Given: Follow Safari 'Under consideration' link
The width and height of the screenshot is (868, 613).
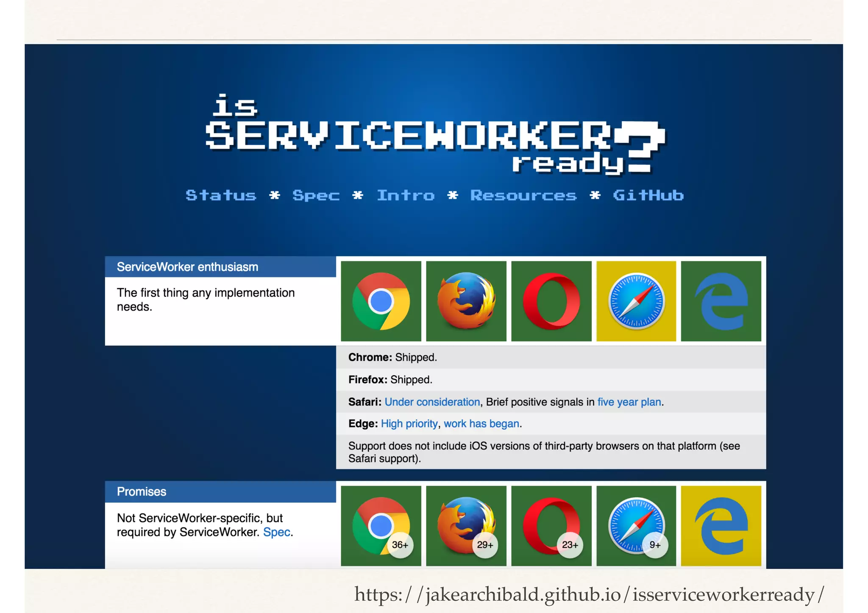Looking at the screenshot, I should (x=432, y=402).
